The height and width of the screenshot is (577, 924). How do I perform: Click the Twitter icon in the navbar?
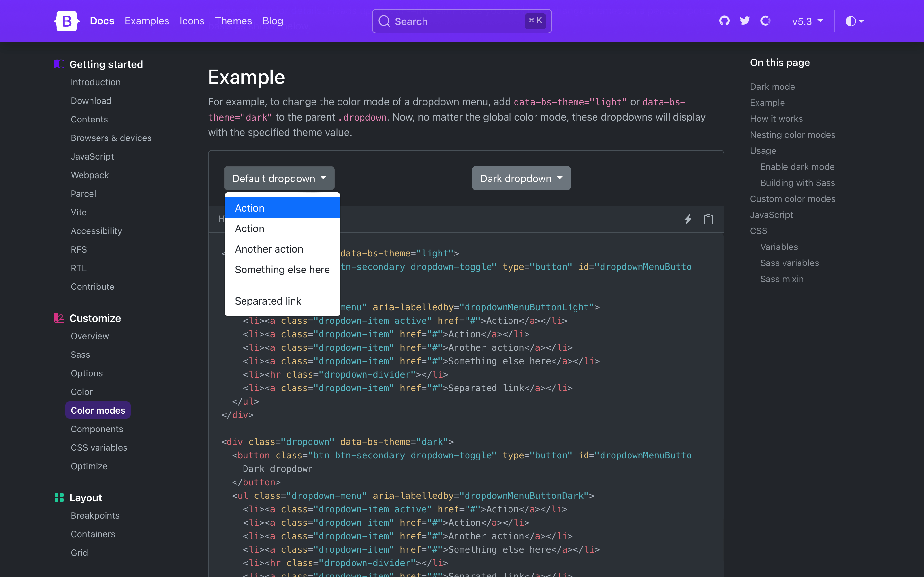point(744,21)
